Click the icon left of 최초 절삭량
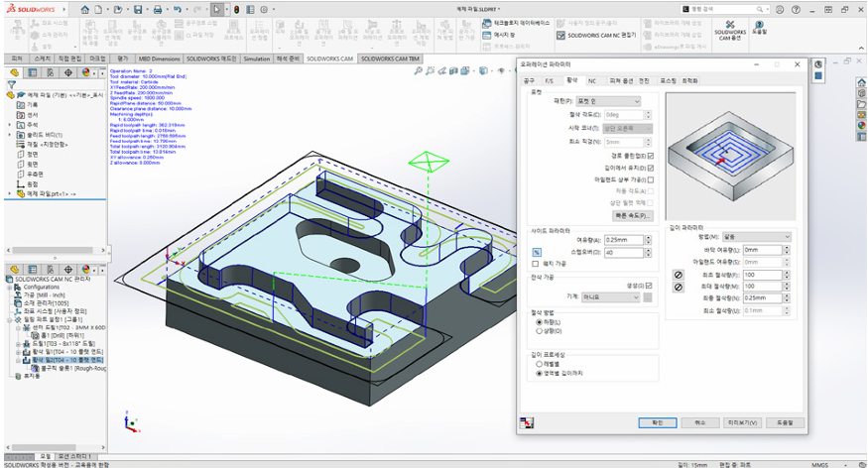Viewport: 868px width, 468px height. [x=679, y=274]
